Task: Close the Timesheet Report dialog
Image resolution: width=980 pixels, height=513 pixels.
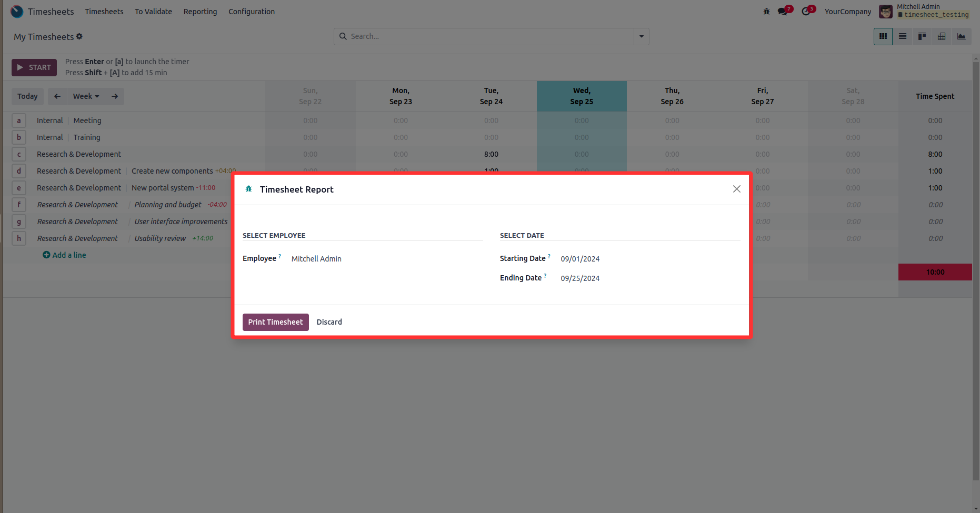Action: point(736,189)
